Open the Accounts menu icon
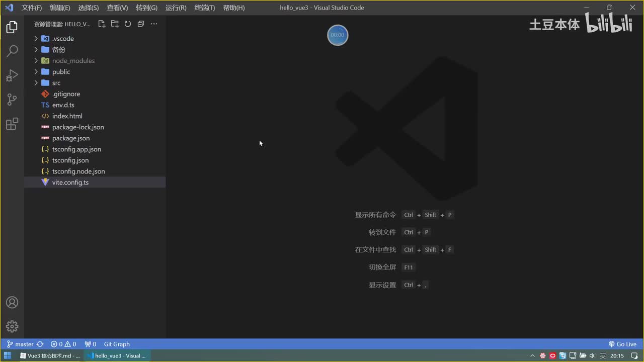644x362 pixels. click(12, 303)
